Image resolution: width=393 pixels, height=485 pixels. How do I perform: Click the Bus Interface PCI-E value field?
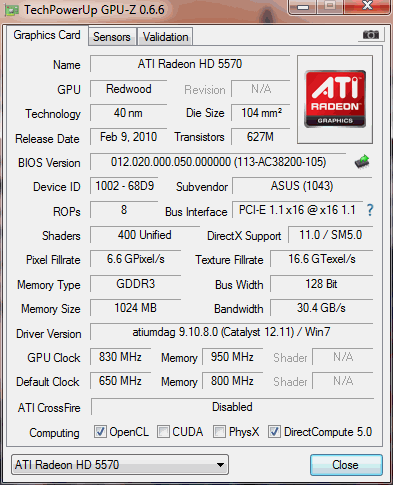(297, 210)
